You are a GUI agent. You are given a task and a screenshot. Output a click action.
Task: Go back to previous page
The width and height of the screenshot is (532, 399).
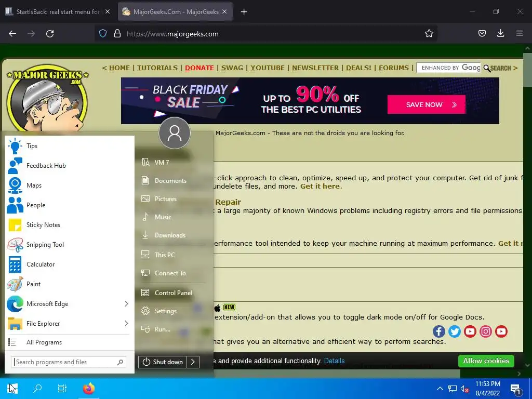pyautogui.click(x=12, y=34)
